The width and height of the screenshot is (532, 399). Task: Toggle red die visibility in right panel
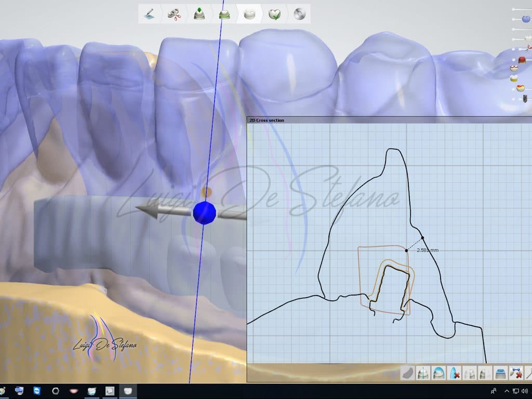(522, 60)
